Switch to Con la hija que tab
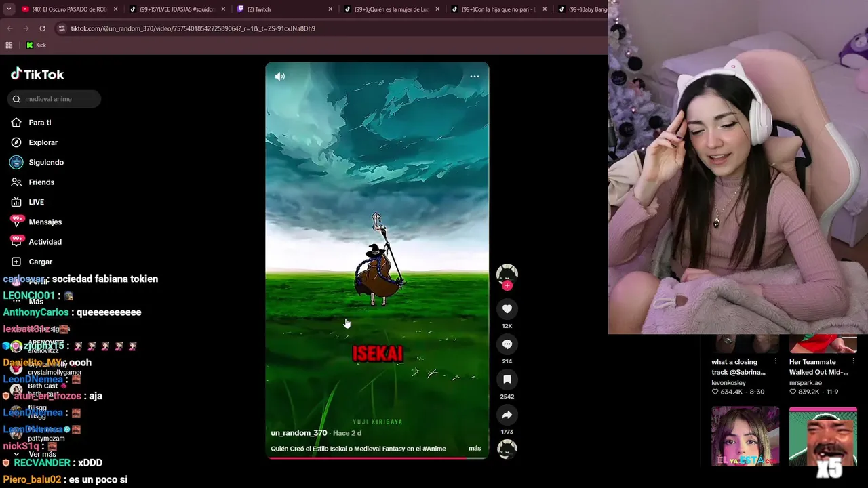Image resolution: width=868 pixels, height=488 pixels. tap(498, 9)
